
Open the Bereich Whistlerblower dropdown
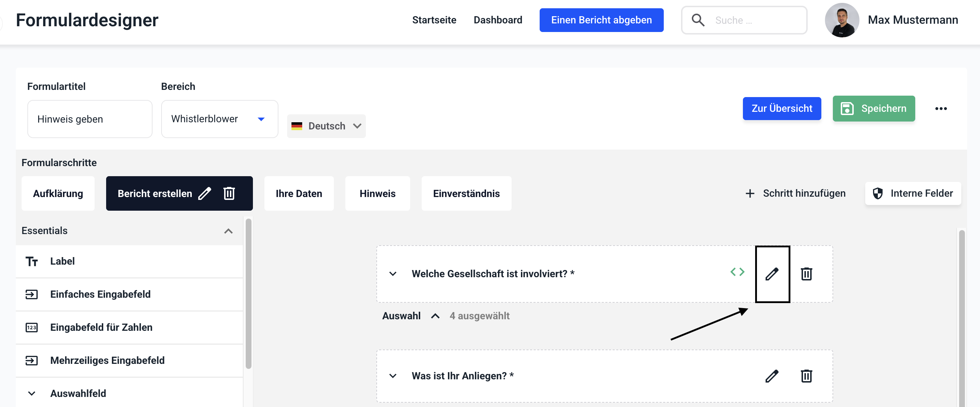pyautogui.click(x=219, y=119)
